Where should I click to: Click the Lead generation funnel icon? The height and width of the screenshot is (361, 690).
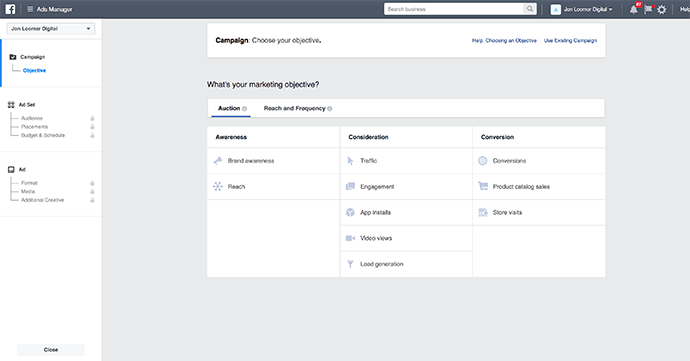[350, 264]
